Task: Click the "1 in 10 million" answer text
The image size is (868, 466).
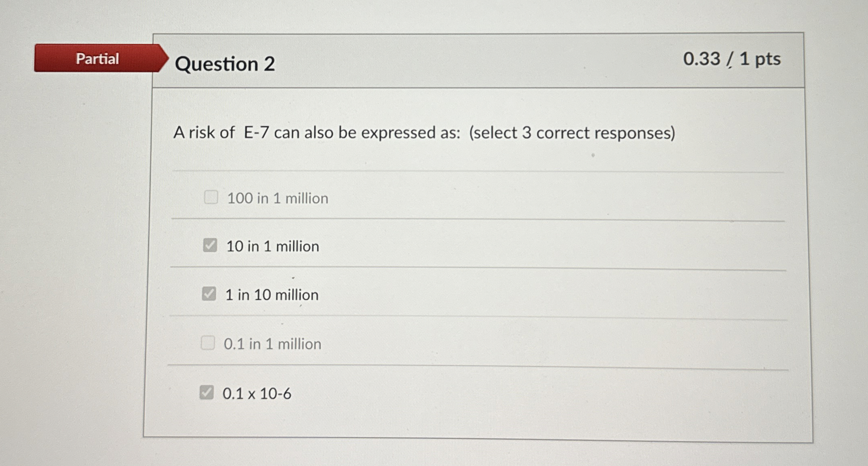Action: [272, 295]
